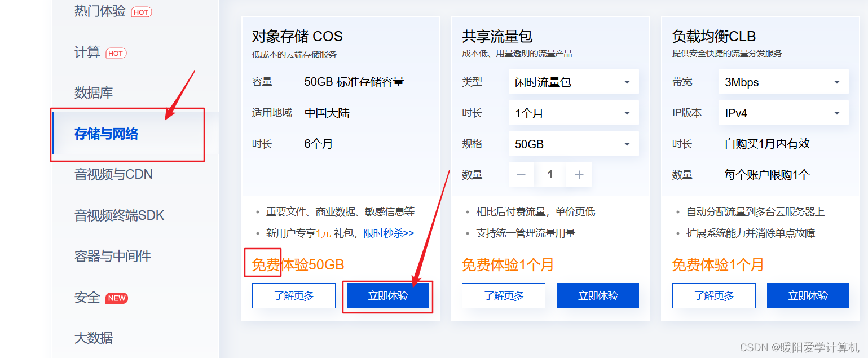Viewport: 868px width, 358px height.
Task: Expand the 1个月 duration dropdown
Action: click(x=574, y=112)
